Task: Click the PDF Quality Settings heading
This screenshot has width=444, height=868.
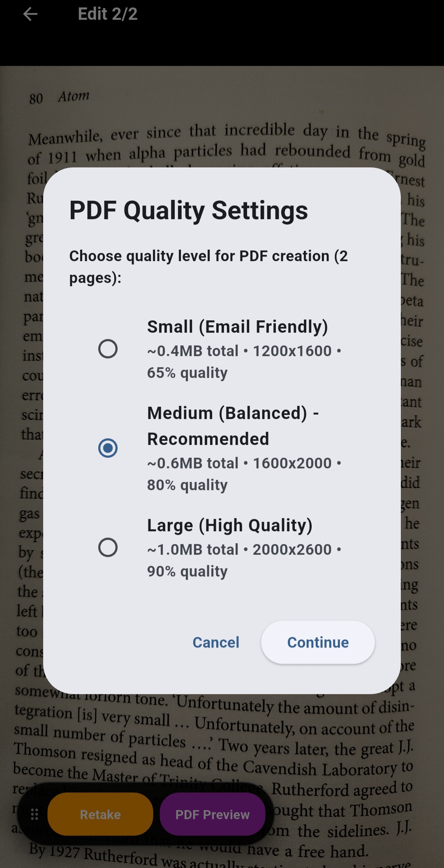Action: tap(189, 211)
